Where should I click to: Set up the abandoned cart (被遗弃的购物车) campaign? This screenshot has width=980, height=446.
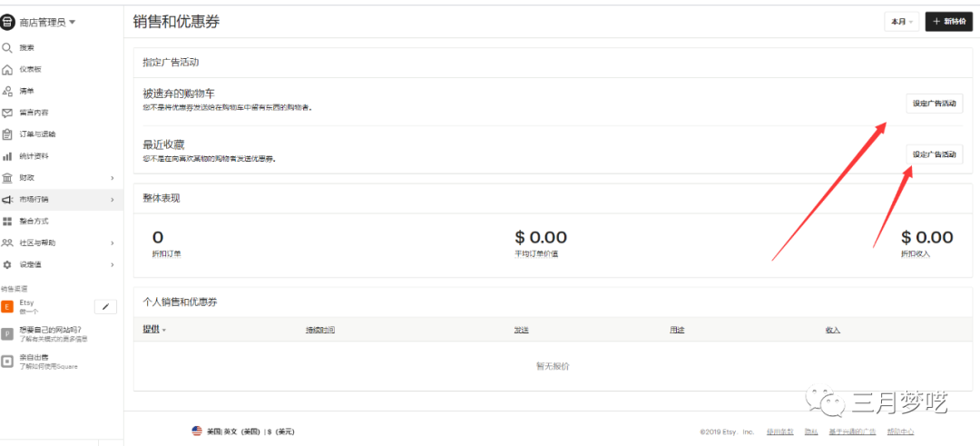click(934, 104)
